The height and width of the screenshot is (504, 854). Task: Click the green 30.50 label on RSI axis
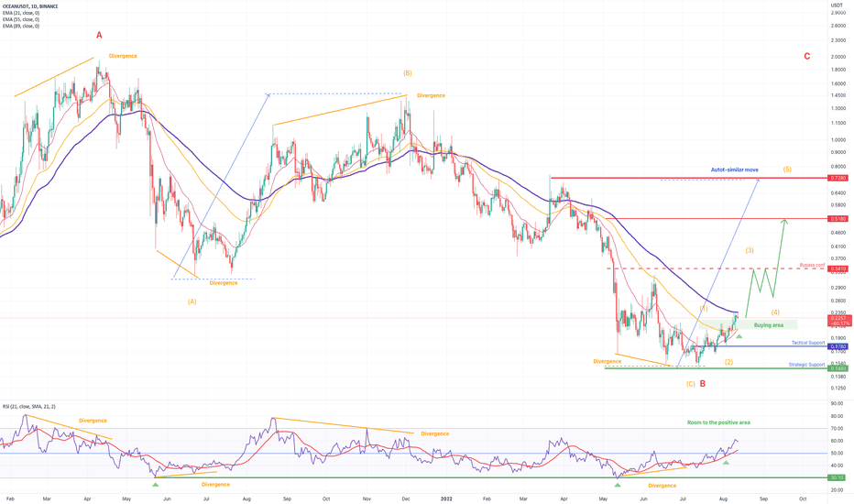click(x=837, y=477)
